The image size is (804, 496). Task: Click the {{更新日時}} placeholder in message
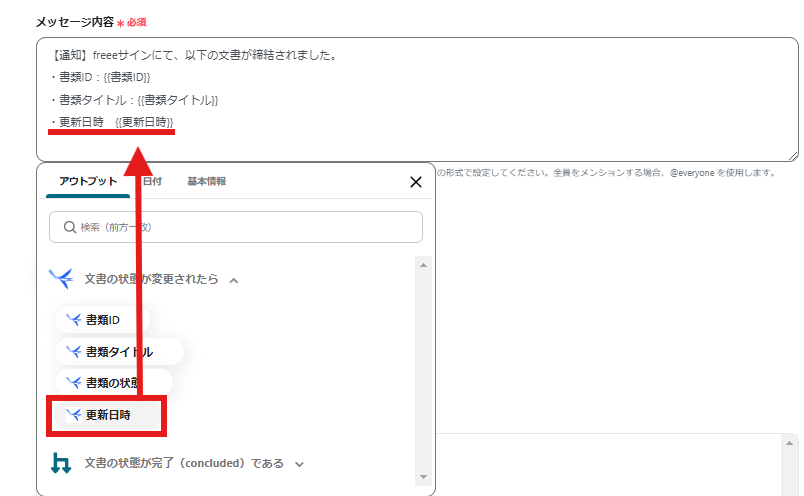(144, 122)
